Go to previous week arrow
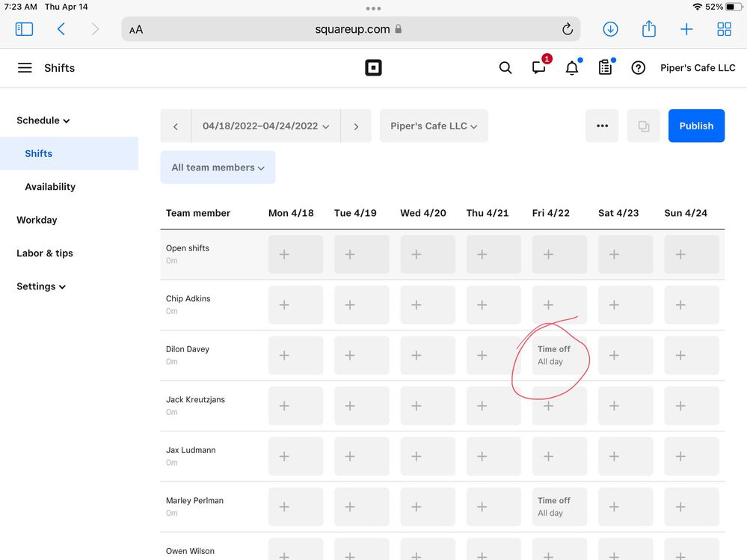Screen dimensions: 747x560 [x=176, y=126]
